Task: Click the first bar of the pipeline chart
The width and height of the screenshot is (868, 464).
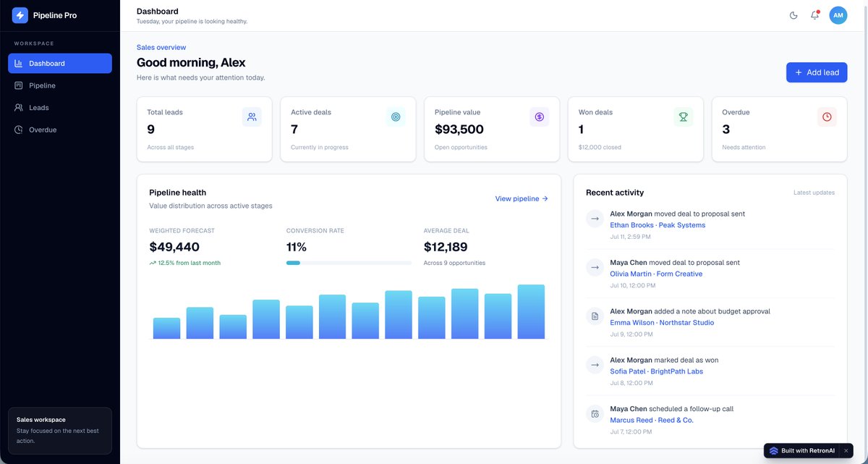Action: click(x=166, y=329)
